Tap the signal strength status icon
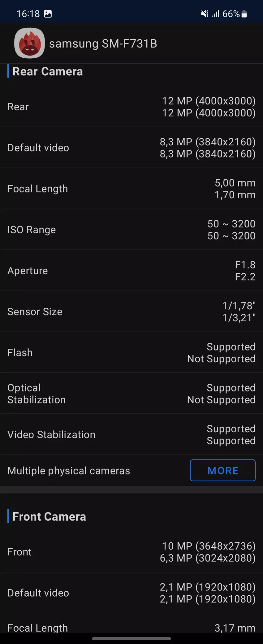263x644 pixels. pos(216,14)
